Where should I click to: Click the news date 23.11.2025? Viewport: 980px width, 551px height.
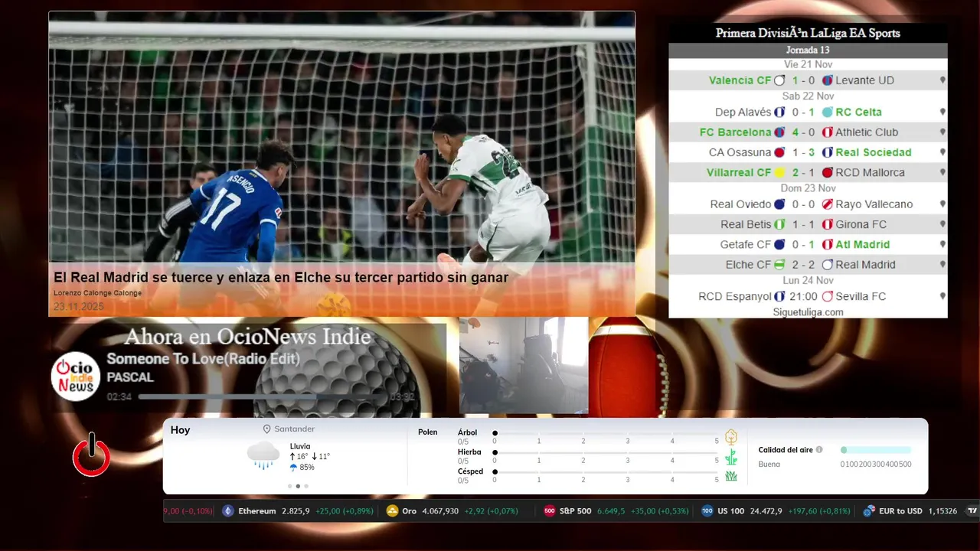tap(78, 307)
